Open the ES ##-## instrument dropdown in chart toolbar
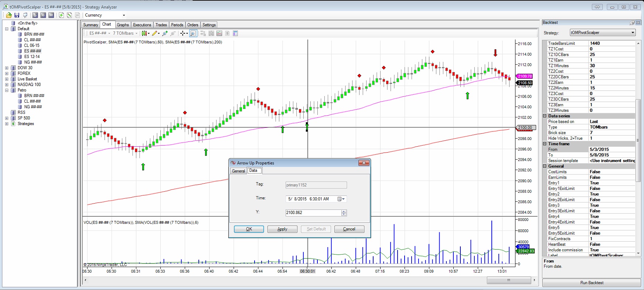This screenshot has width=644, height=290. (x=100, y=33)
